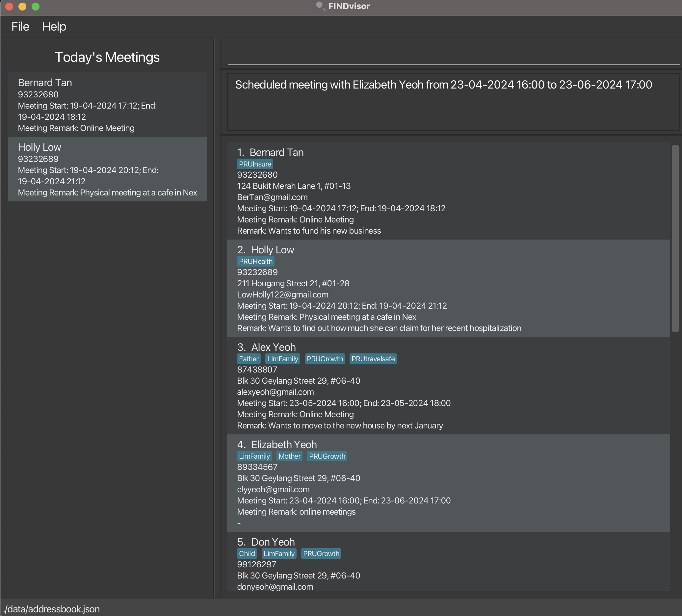Screen dimensions: 682x616
Task: Click the PRUtravelsafe tag on Alex Yeoh
Action: pyautogui.click(x=373, y=359)
